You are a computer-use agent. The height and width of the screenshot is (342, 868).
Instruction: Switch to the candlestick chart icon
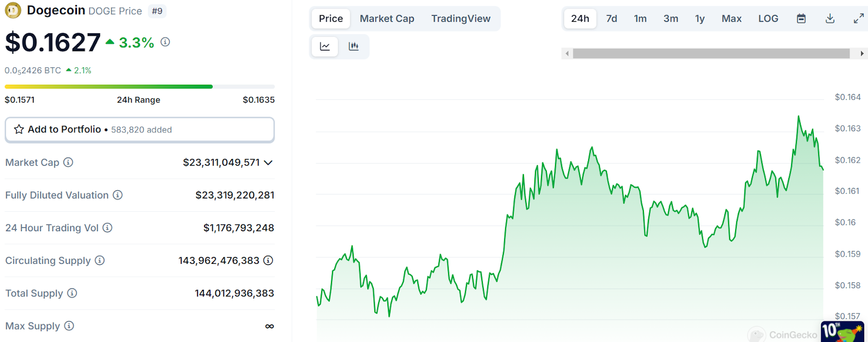point(354,47)
